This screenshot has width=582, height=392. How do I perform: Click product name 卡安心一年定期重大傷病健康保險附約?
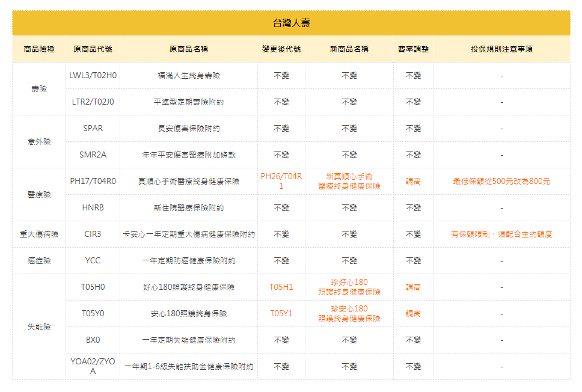point(189,234)
